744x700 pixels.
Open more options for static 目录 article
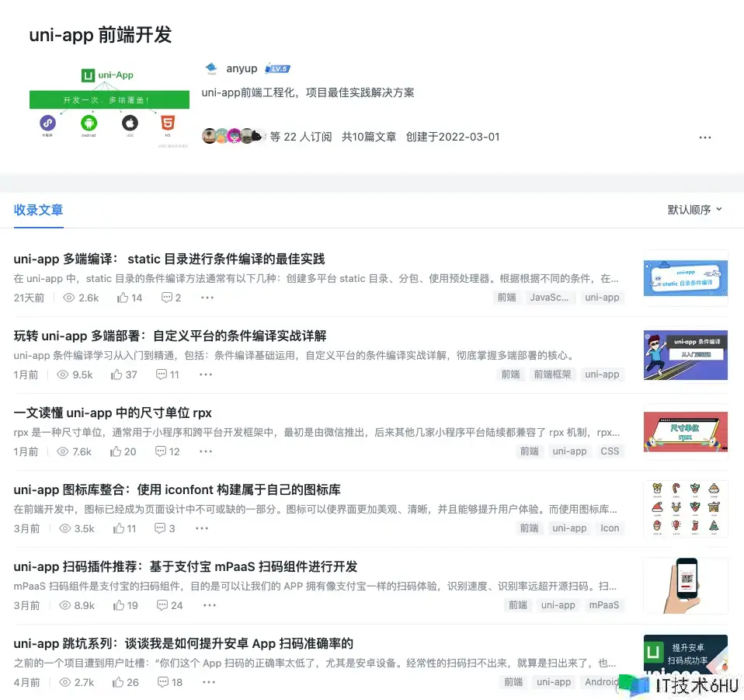tap(207, 298)
